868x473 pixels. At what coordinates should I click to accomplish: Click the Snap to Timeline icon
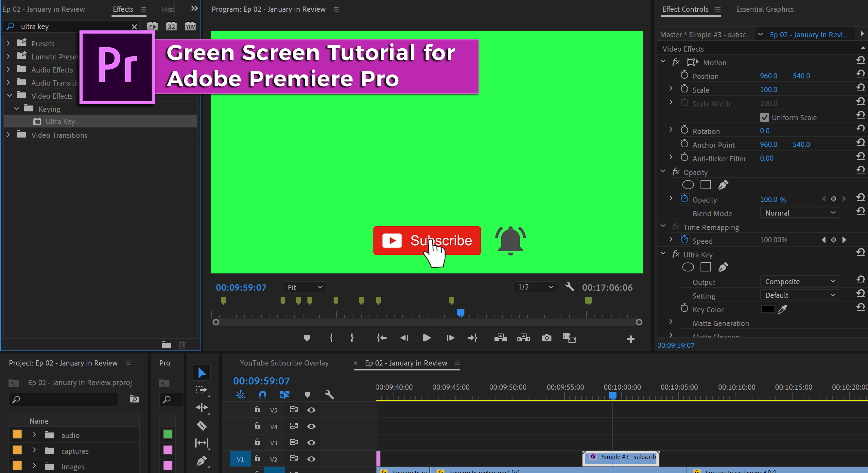(262, 395)
